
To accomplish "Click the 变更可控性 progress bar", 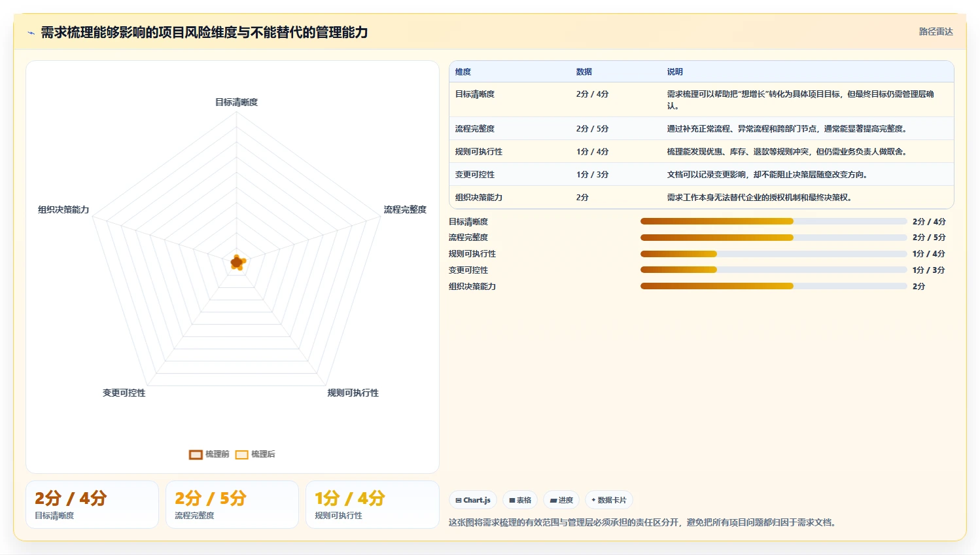I will pos(773,270).
